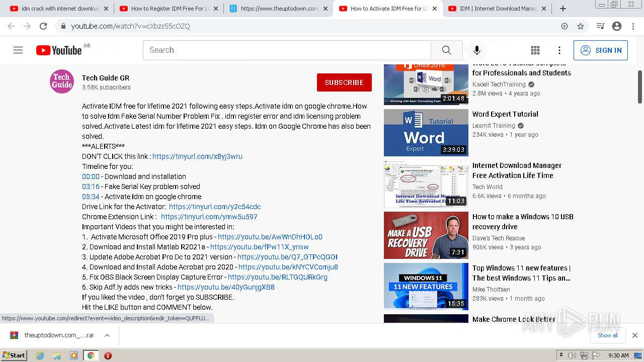This screenshot has width=644, height=362.
Task: Open Chrome Extension link tinyurl.com/ymw5u597
Action: point(209,217)
